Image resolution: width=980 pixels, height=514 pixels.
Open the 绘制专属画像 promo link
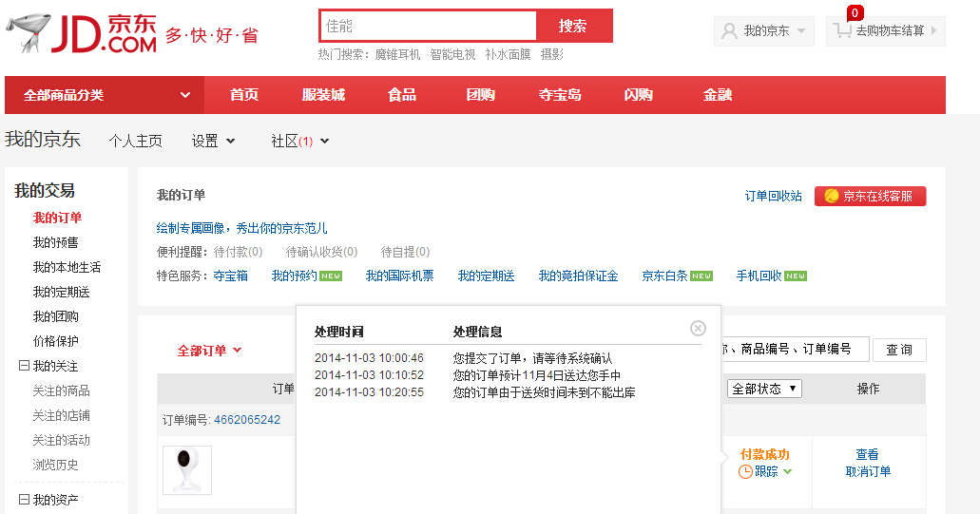pos(241,228)
